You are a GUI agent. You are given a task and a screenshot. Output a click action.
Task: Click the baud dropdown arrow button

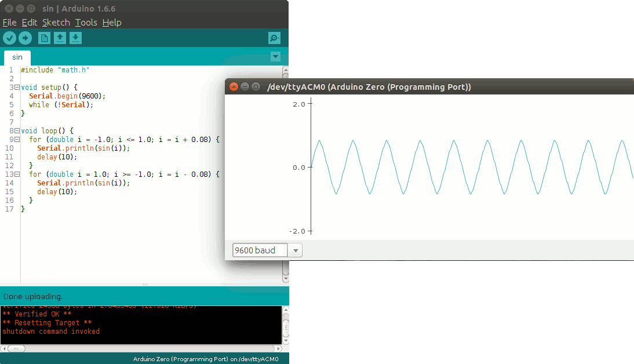coord(296,250)
